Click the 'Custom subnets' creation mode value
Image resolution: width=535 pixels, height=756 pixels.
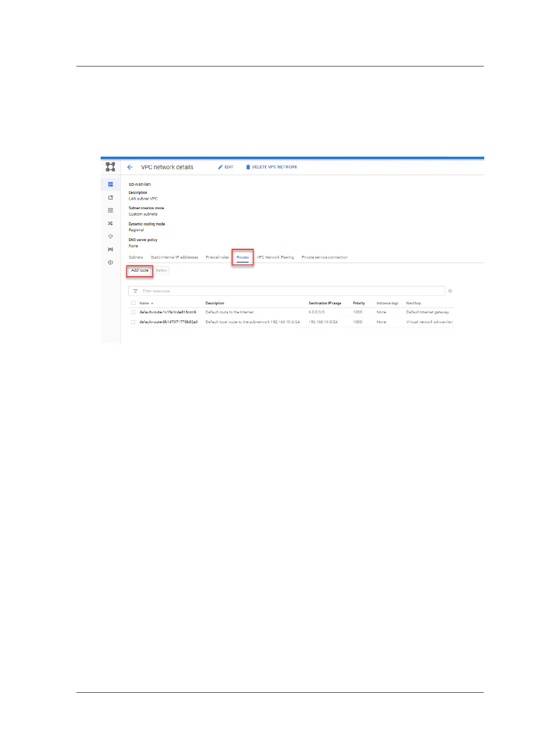(143, 214)
